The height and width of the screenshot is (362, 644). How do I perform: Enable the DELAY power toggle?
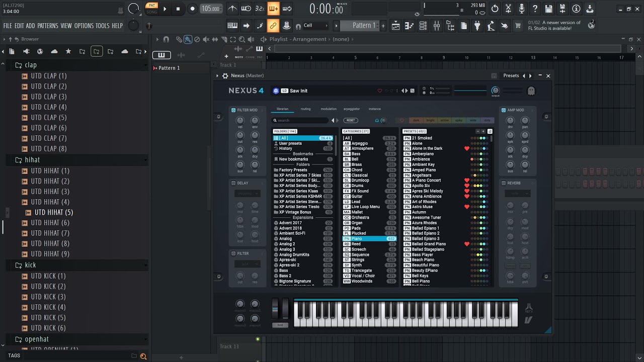point(233,183)
